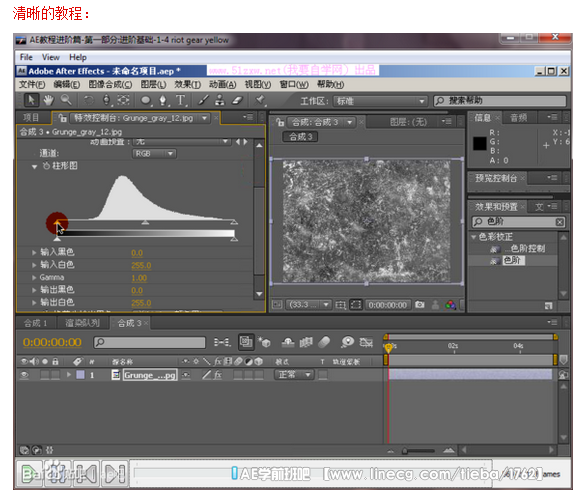Switch to the 合成 1 timeline tab
This screenshot has height=491, width=576.
click(x=35, y=323)
